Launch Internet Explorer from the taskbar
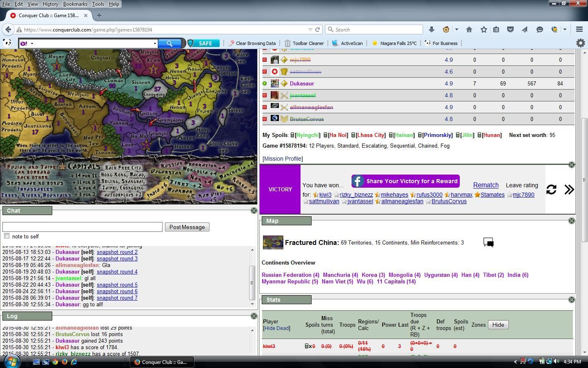This screenshot has width=588, height=368. point(74,362)
